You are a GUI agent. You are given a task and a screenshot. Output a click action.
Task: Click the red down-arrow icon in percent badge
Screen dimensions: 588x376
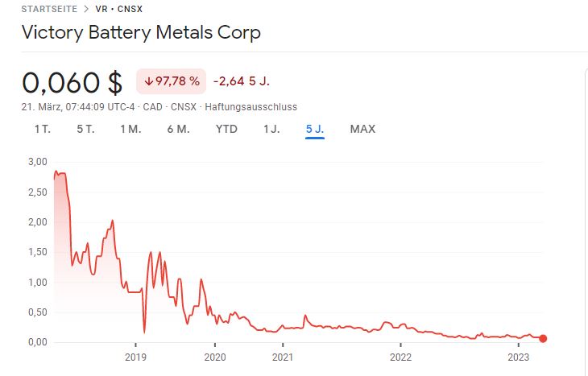coord(150,81)
